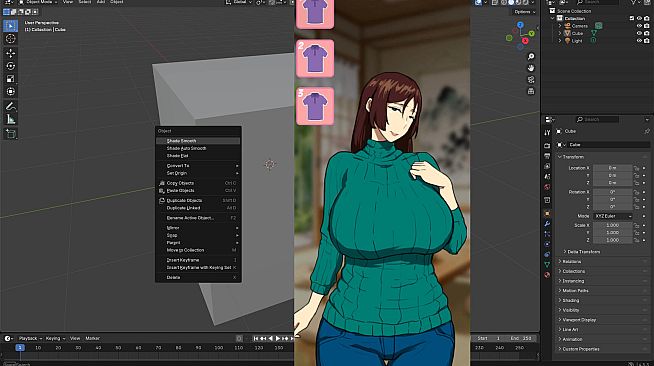This screenshot has height=366, width=654.
Task: Click the pan view hand icon
Action: 531,68
